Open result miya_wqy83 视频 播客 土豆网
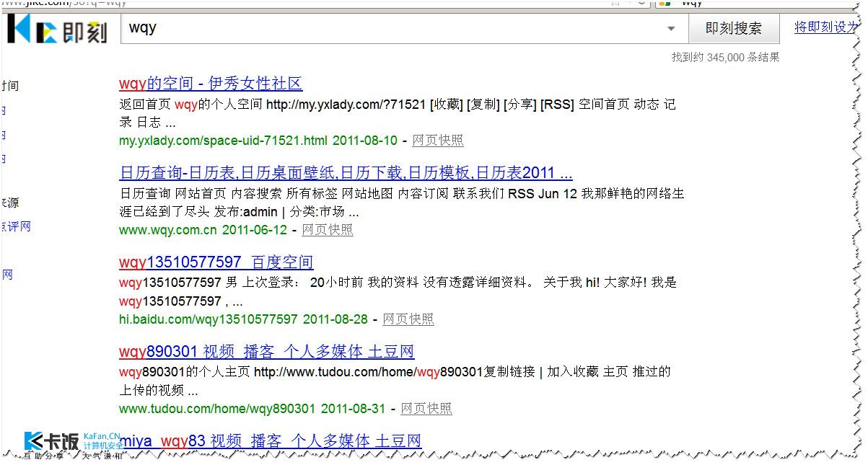The image size is (868, 465). click(271, 441)
